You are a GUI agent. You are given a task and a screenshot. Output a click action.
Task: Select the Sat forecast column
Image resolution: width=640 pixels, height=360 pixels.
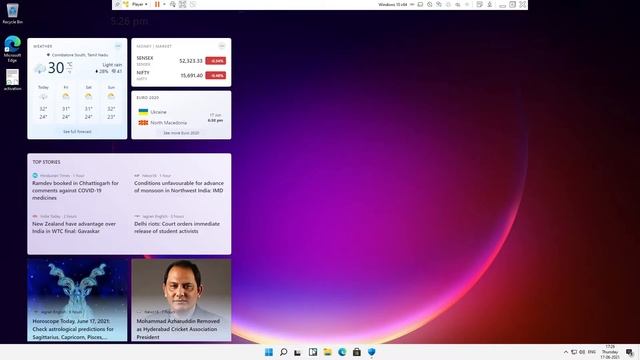coord(88,103)
